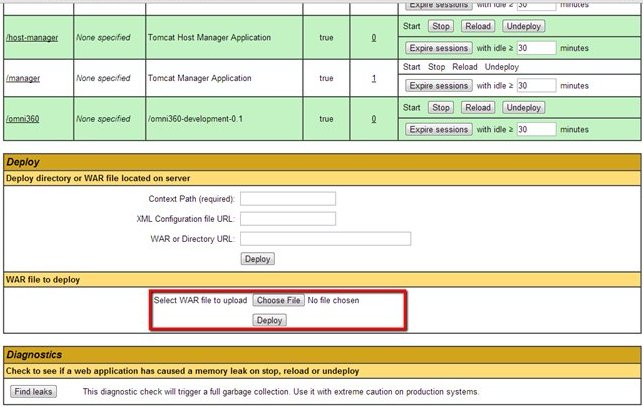Click the Deploy section header
The image size is (643, 407).
click(23, 162)
